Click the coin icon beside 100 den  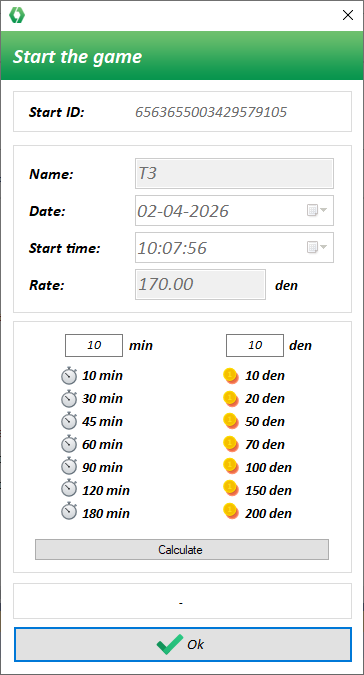231,467
